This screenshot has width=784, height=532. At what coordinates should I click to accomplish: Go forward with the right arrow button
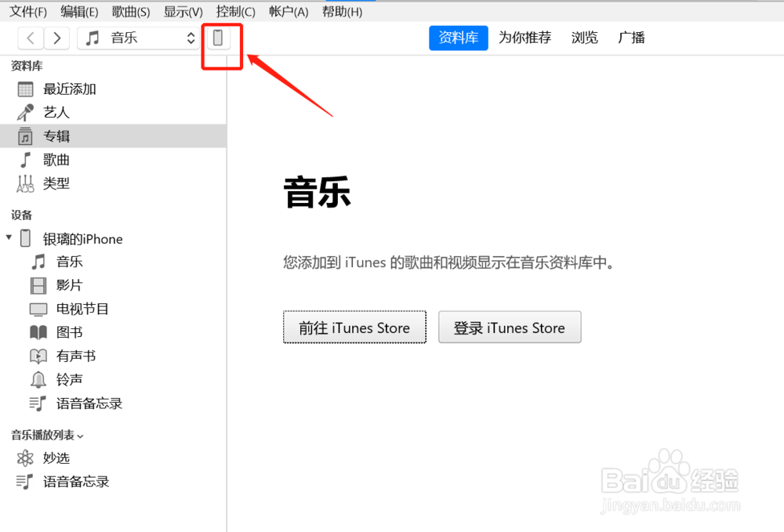pos(56,38)
